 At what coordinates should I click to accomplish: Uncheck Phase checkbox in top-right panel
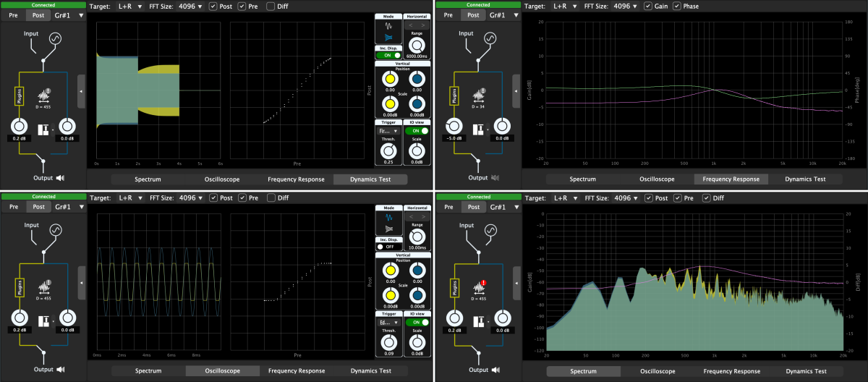pyautogui.click(x=676, y=6)
